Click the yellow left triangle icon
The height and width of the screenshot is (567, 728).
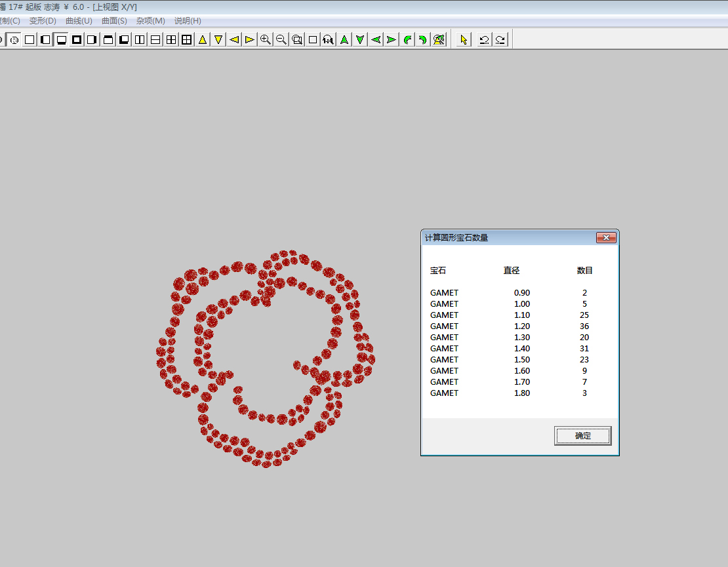point(234,39)
